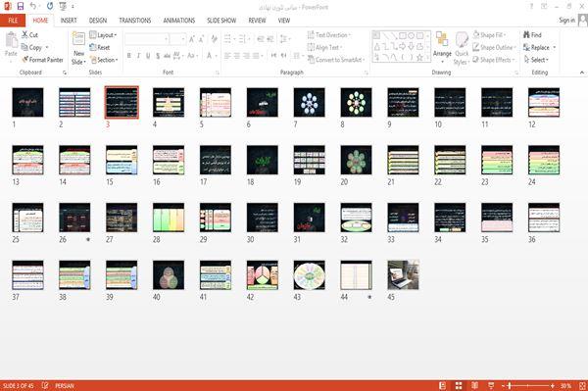Open the Text Direction dropdown
This screenshot has width=588, height=391.
tap(329, 35)
